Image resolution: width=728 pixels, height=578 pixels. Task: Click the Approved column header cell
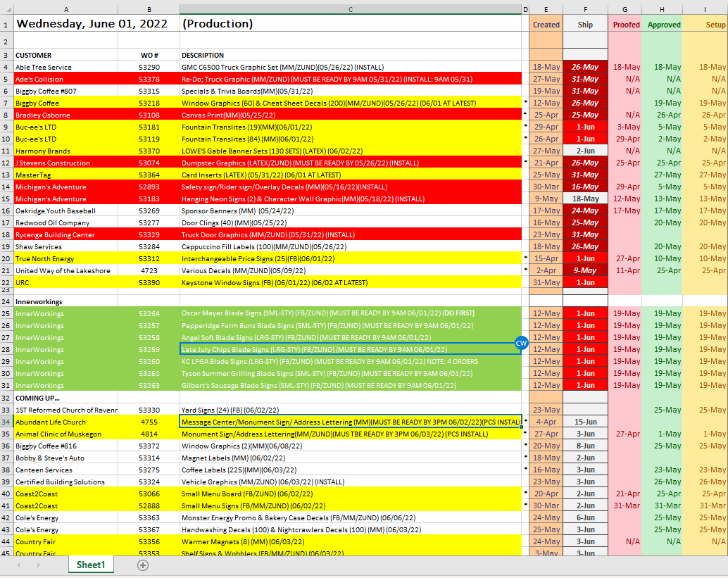(x=662, y=25)
